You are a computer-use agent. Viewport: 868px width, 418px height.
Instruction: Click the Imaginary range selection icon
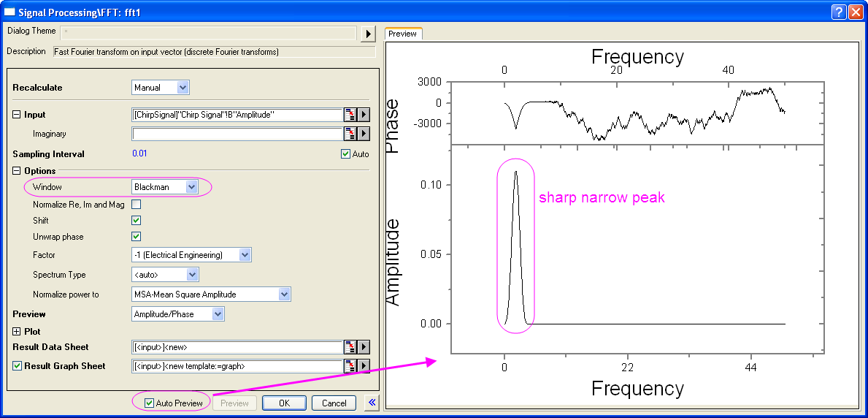350,134
